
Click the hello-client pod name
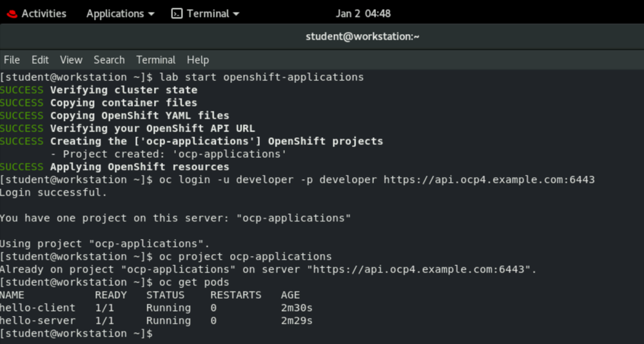(x=37, y=308)
